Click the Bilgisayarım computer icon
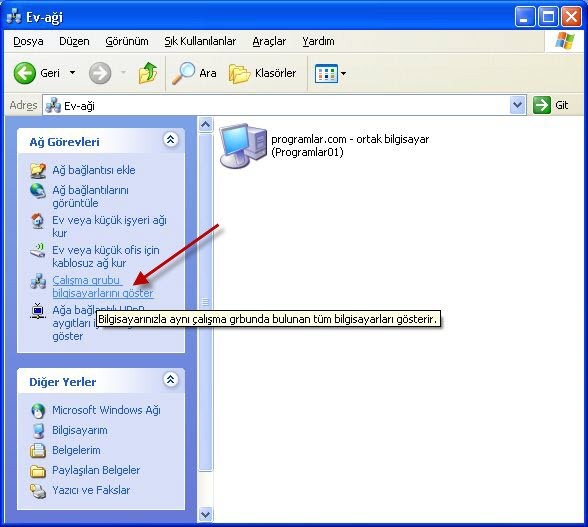588x527 pixels. pyautogui.click(x=38, y=431)
